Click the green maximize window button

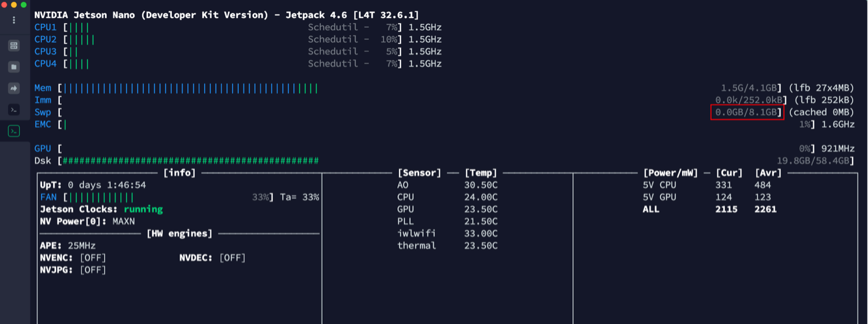click(23, 4)
